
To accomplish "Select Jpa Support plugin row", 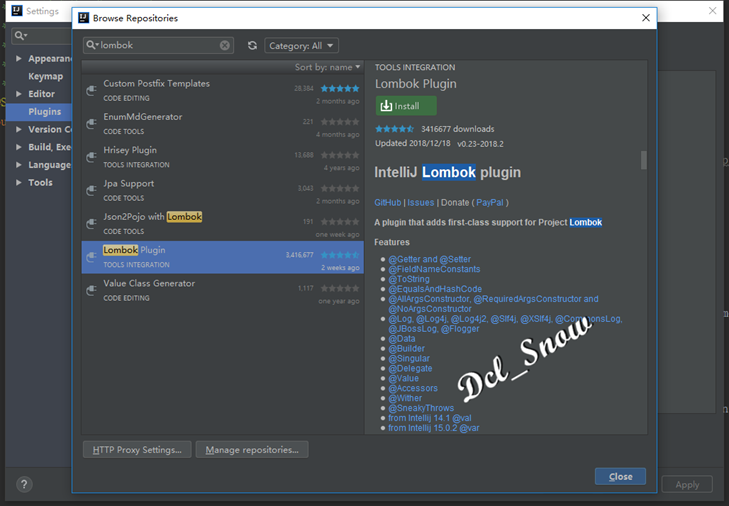I will coord(222,191).
